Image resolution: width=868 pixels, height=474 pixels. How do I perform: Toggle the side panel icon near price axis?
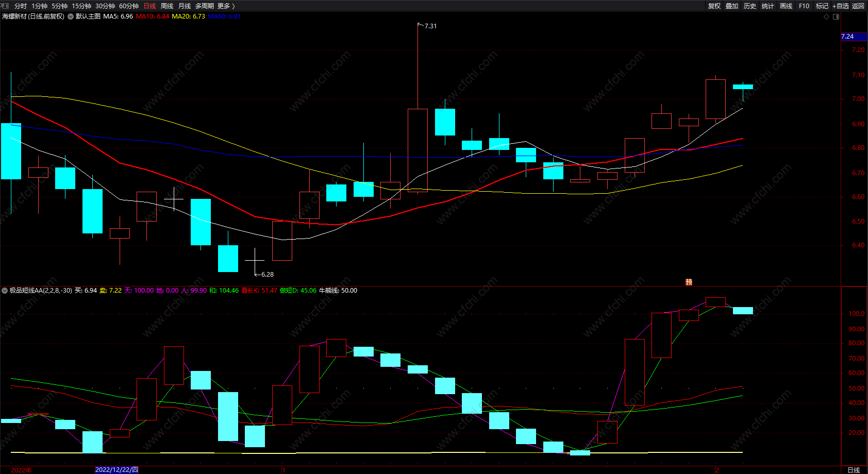click(836, 16)
